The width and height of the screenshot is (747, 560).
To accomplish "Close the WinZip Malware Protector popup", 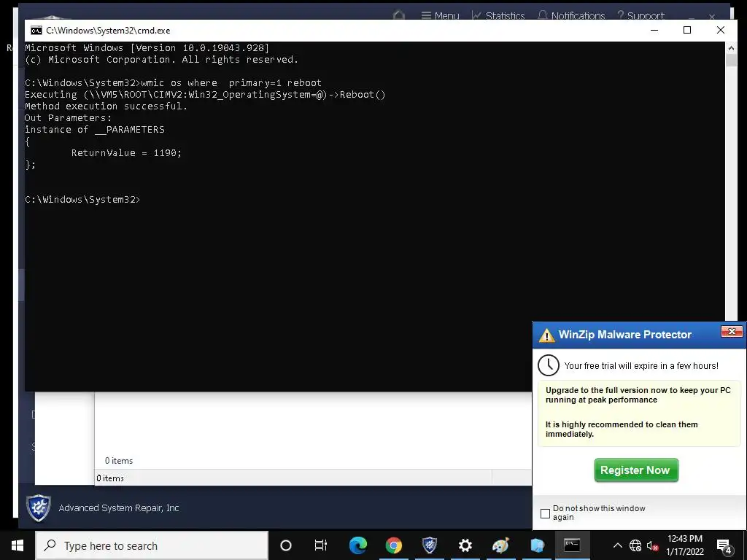I will (731, 332).
